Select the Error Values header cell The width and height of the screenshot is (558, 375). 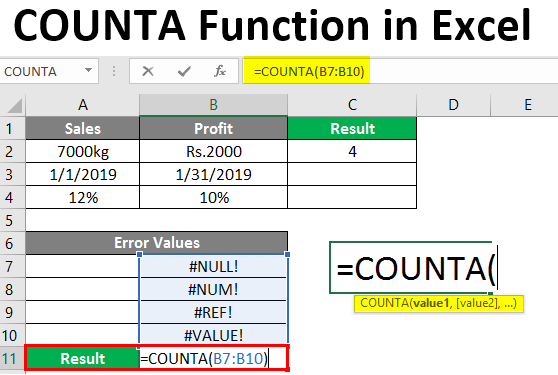[x=157, y=243]
